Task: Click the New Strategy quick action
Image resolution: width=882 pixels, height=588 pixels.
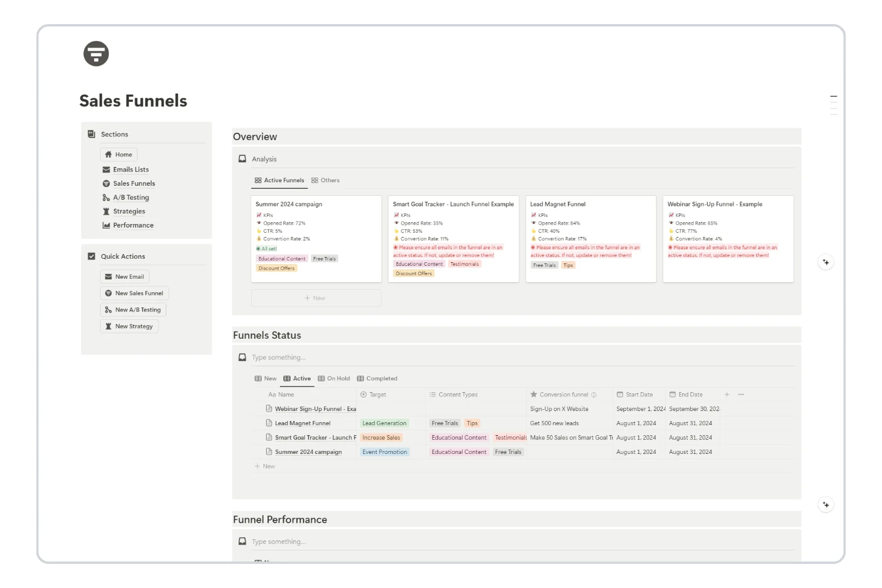Action: click(x=129, y=326)
